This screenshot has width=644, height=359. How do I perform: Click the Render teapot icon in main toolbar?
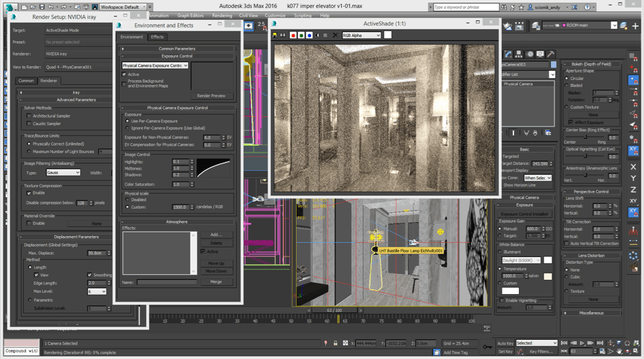coord(508,26)
